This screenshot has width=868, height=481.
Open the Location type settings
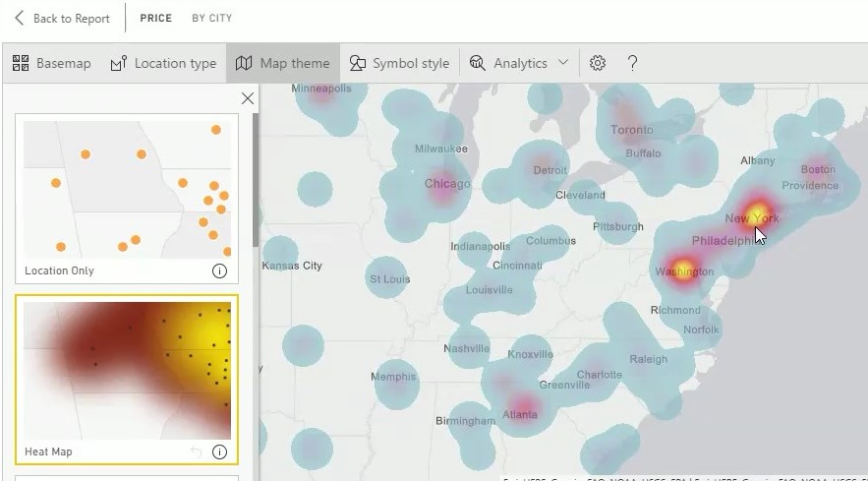(163, 63)
